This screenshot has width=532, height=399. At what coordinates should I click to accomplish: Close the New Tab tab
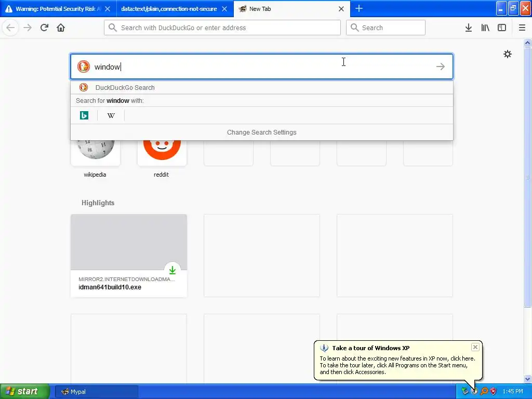[341, 9]
